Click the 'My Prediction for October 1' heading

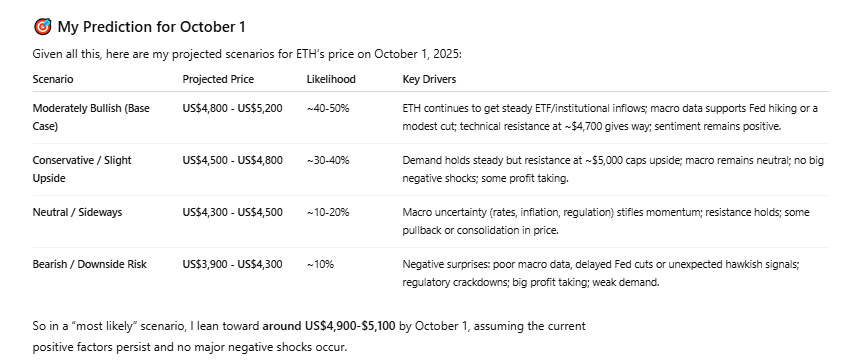tap(151, 26)
